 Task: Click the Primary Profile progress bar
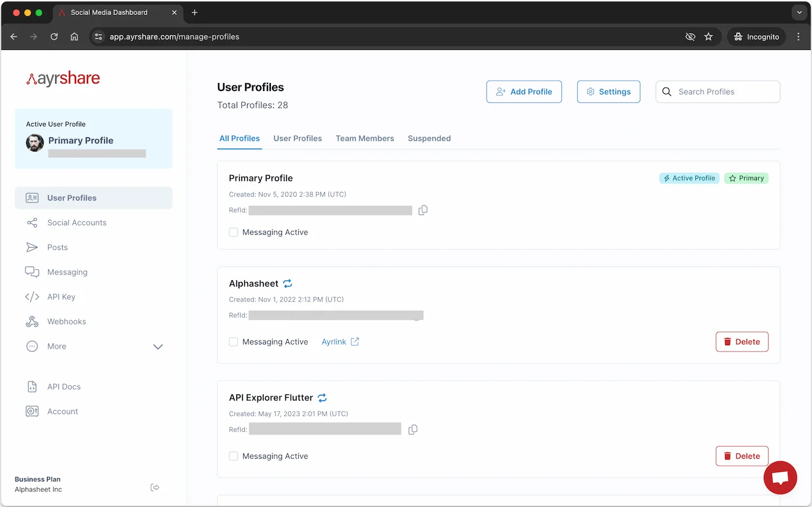(97, 153)
